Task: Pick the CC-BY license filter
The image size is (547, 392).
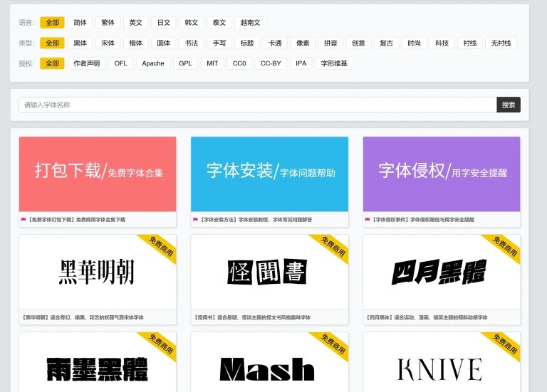Action: pos(271,63)
